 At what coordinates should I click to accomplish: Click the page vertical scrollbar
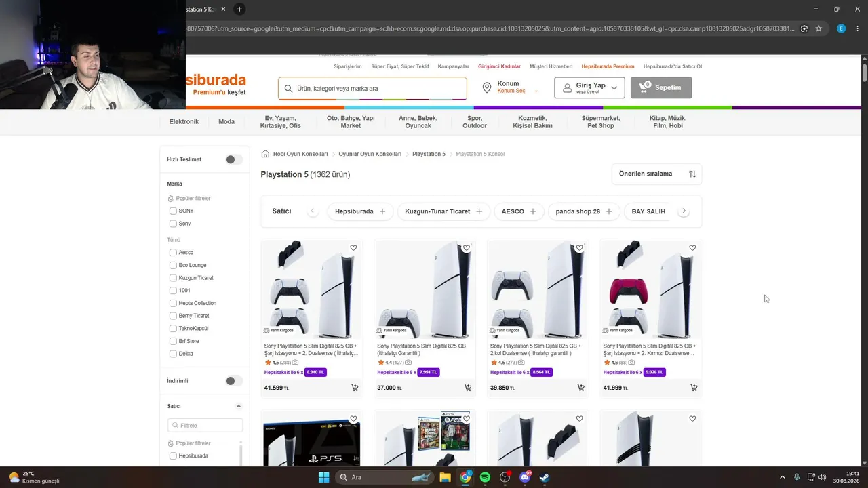tap(865, 73)
